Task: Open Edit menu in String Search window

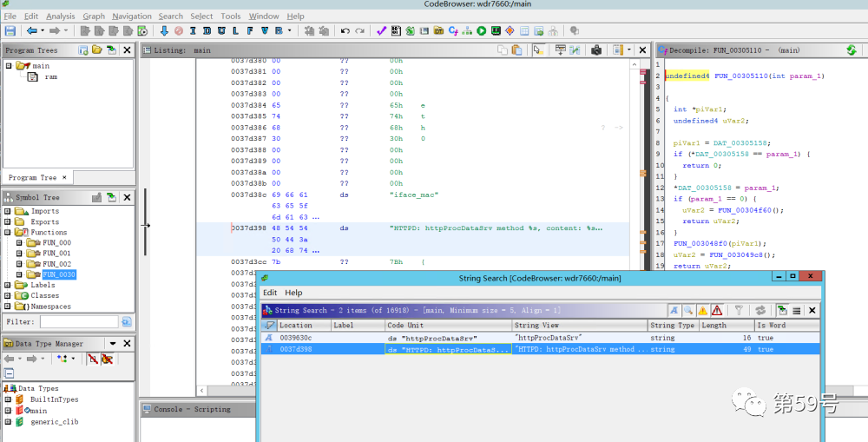Action: [x=270, y=293]
